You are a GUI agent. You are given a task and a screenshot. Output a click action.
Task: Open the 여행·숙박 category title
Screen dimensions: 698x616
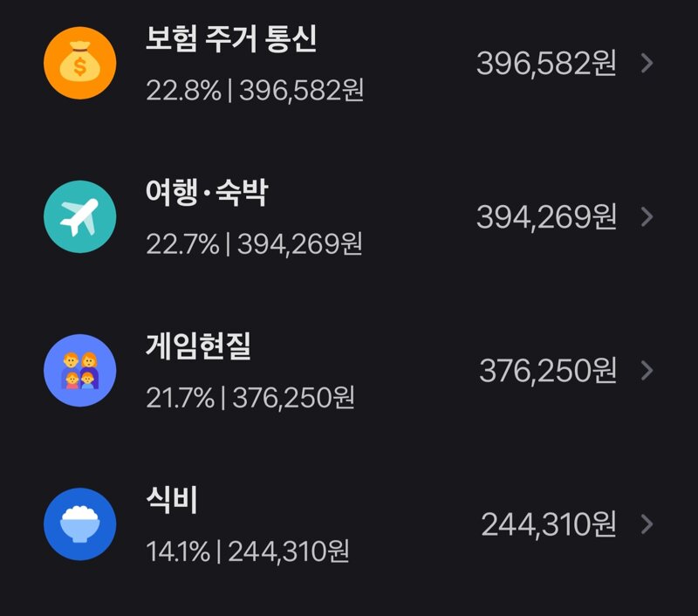[207, 192]
